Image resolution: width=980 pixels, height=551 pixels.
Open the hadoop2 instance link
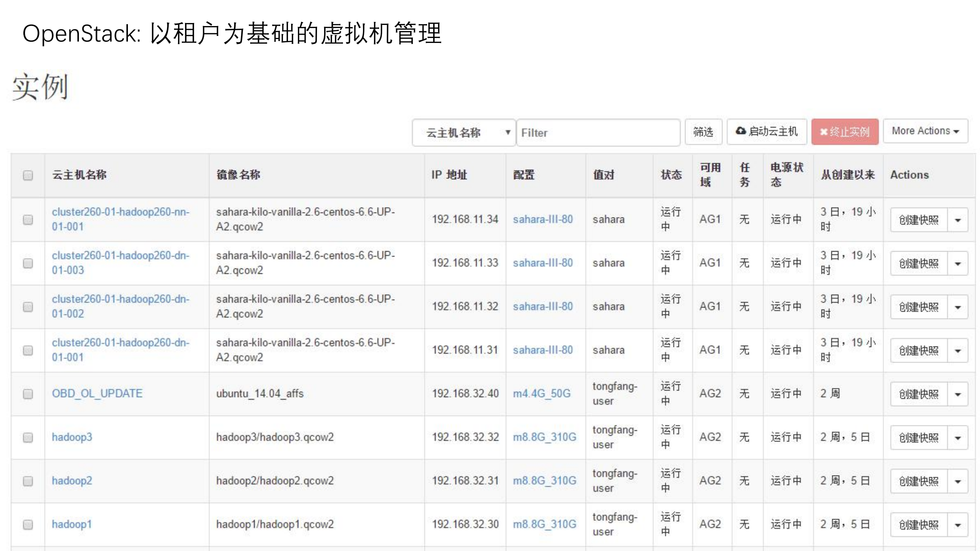point(72,481)
